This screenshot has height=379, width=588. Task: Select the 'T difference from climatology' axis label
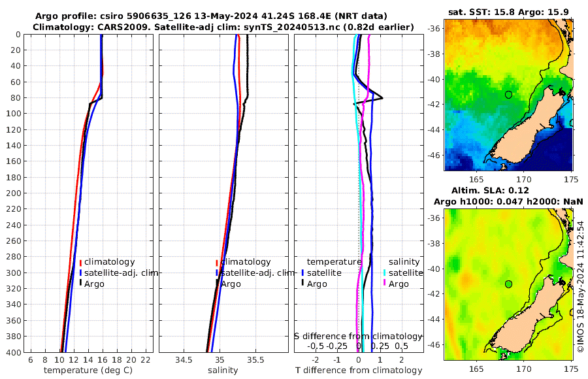[359, 371]
